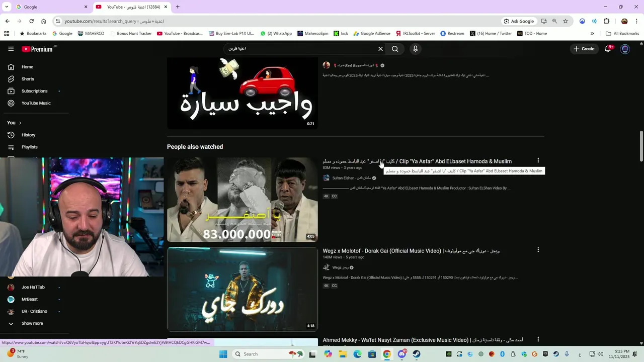Open Red Rose channel avatar
The width and height of the screenshot is (644, 362).
click(326, 65)
